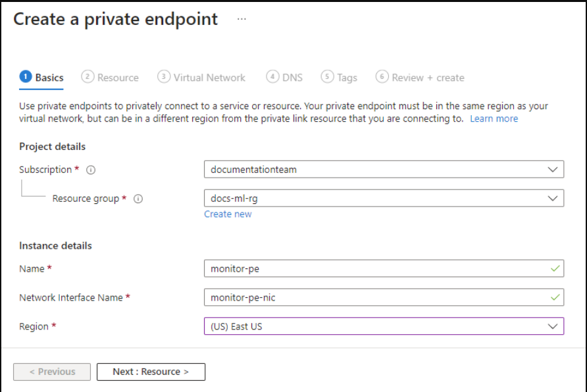Expand the Subscription dropdown chevron
The image size is (587, 392).
[553, 170]
